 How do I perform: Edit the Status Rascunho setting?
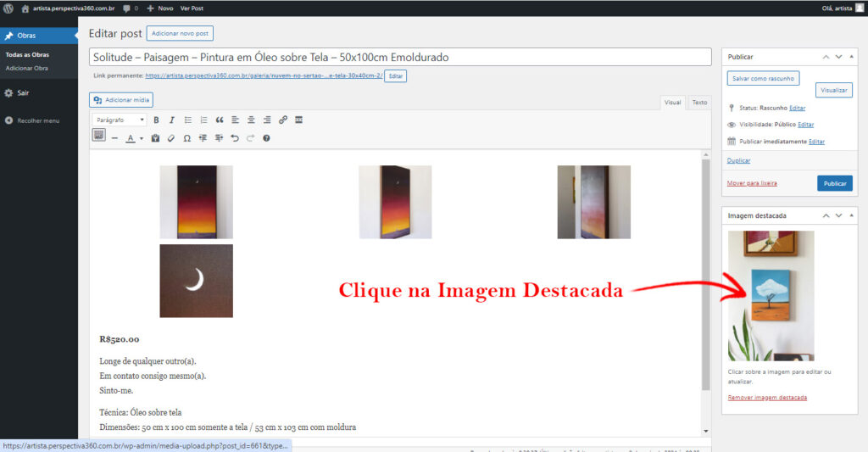[x=797, y=108]
